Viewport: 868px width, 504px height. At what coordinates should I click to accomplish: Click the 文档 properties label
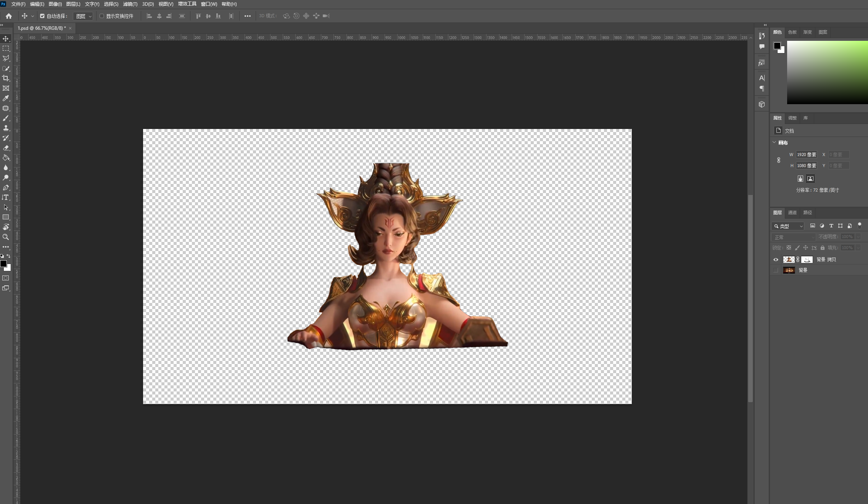(789, 131)
